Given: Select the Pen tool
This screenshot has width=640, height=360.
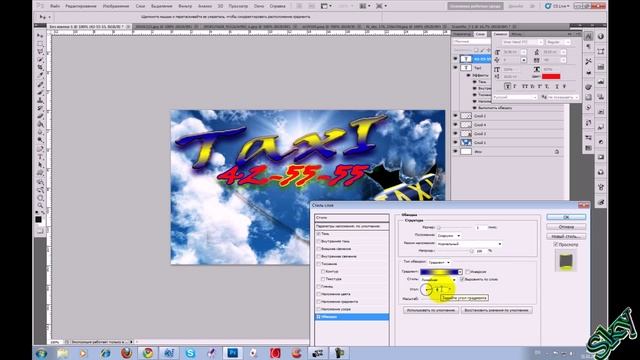Looking at the screenshot, I should point(40,149).
